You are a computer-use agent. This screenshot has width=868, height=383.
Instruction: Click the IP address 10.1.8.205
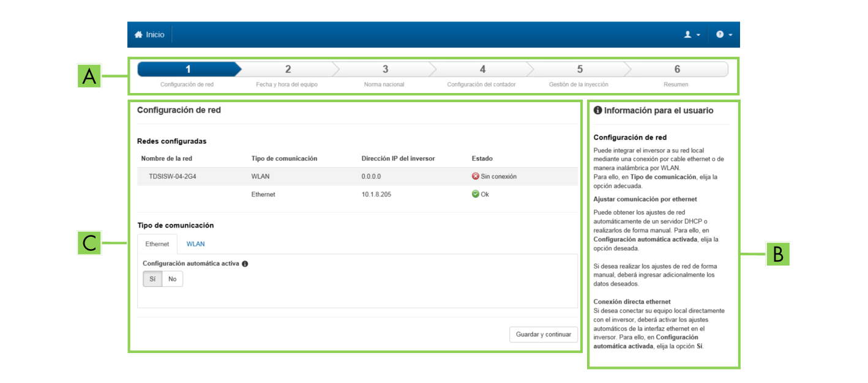pos(376,194)
